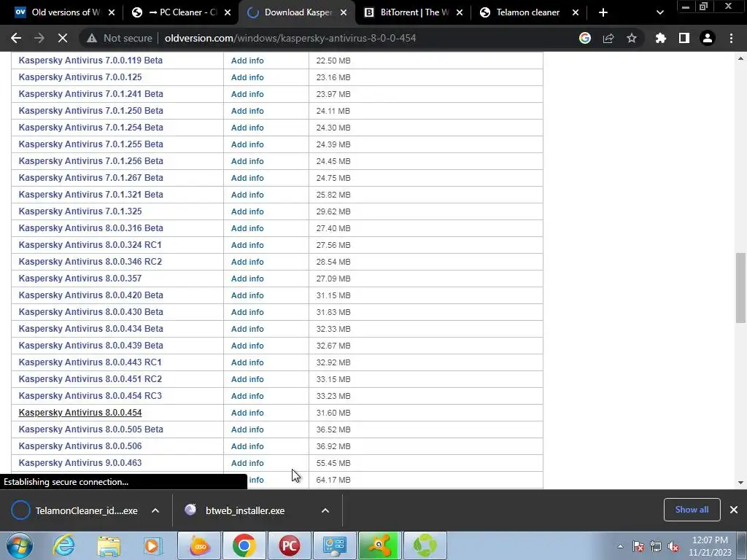This screenshot has width=747, height=560.
Task: Click Add info for 8.0.0.316 Beta
Action: [247, 228]
